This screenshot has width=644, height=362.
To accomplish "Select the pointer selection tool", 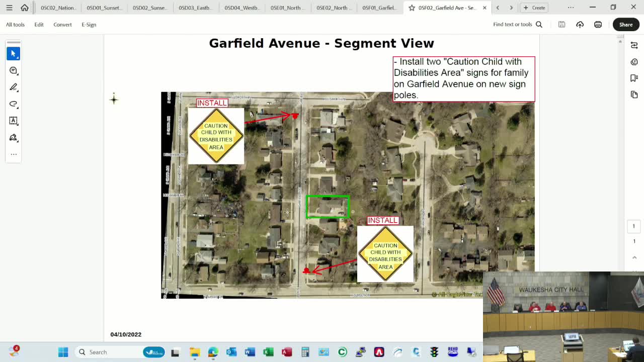I will coord(13,53).
